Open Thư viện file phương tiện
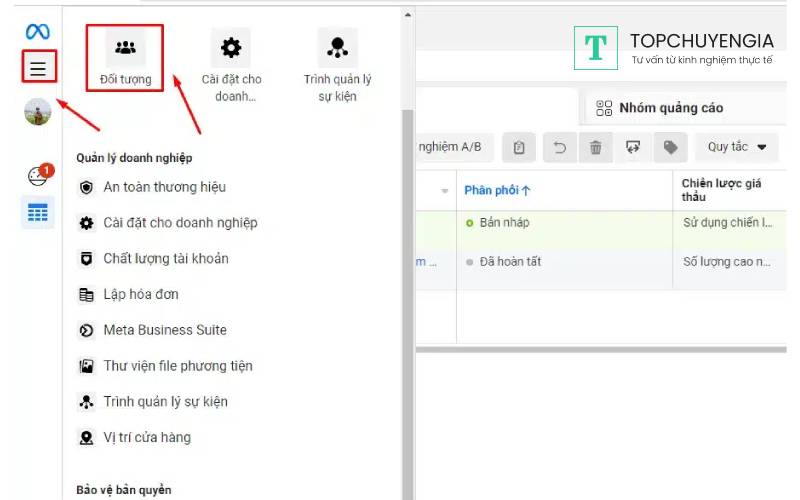The height and width of the screenshot is (500, 800). click(178, 366)
